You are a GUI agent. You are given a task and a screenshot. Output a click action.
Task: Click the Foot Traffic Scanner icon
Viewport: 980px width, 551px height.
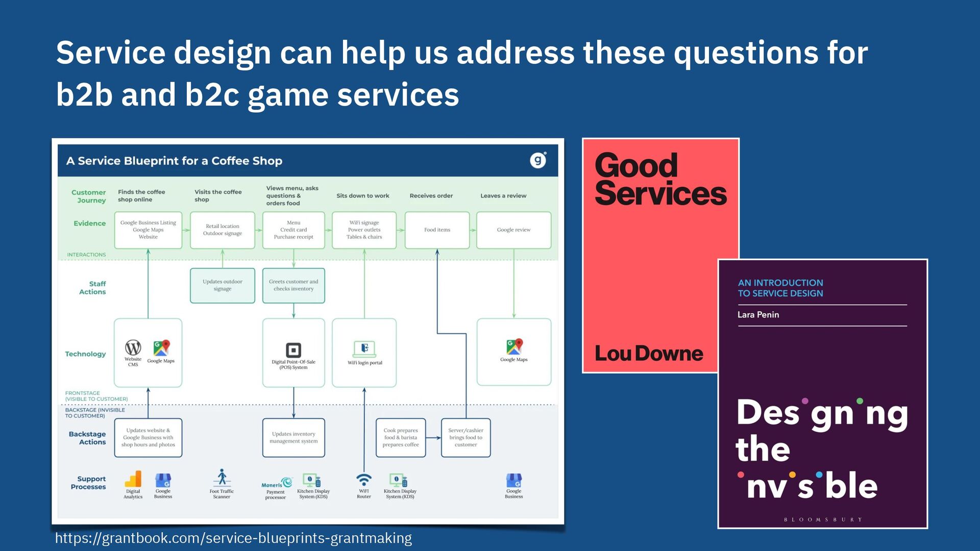pyautogui.click(x=222, y=478)
